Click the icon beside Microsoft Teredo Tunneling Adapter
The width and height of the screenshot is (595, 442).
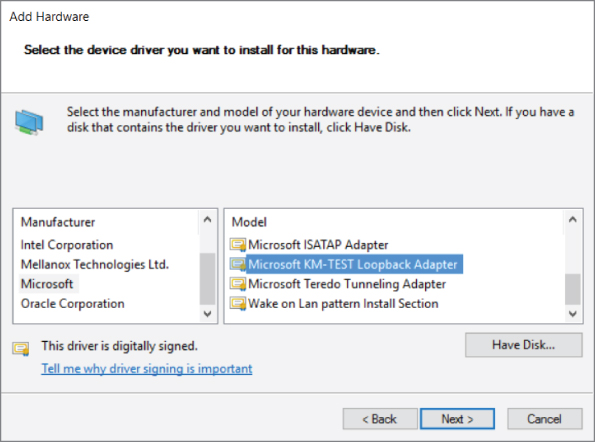tap(238, 284)
